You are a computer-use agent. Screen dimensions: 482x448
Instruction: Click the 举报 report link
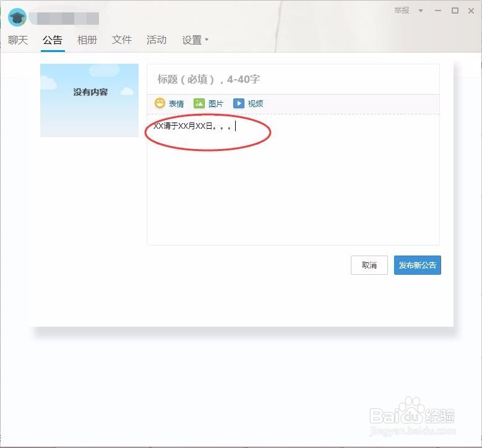402,11
